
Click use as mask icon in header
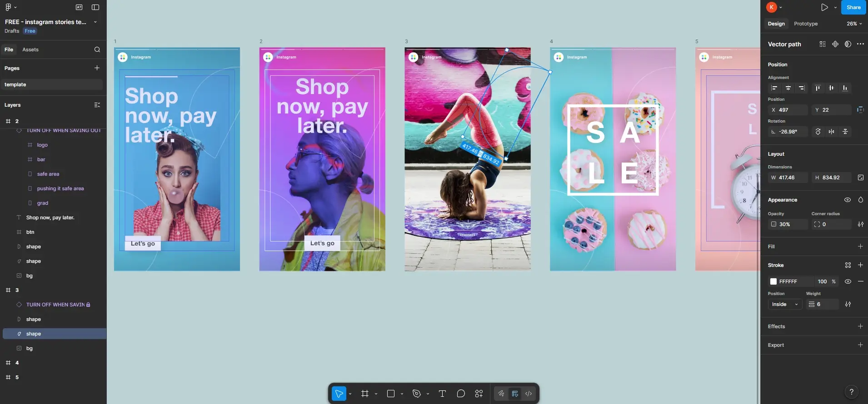click(848, 44)
